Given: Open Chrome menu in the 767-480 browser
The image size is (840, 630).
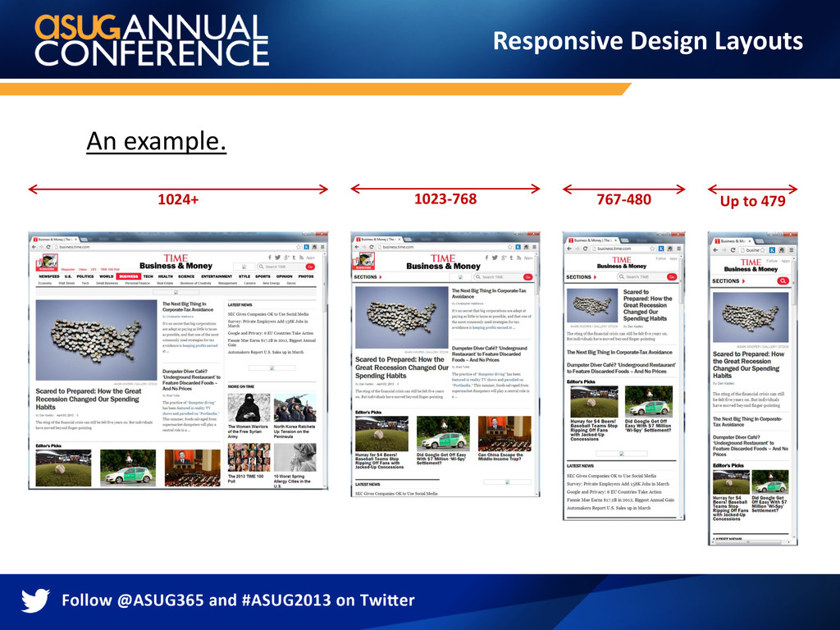Looking at the screenshot, I should point(678,249).
